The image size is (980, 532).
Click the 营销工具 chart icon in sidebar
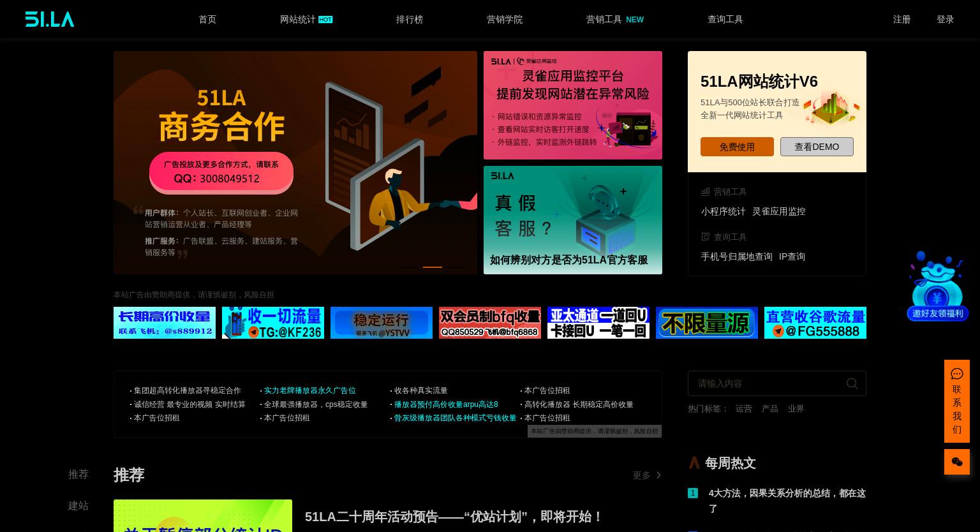pos(705,191)
